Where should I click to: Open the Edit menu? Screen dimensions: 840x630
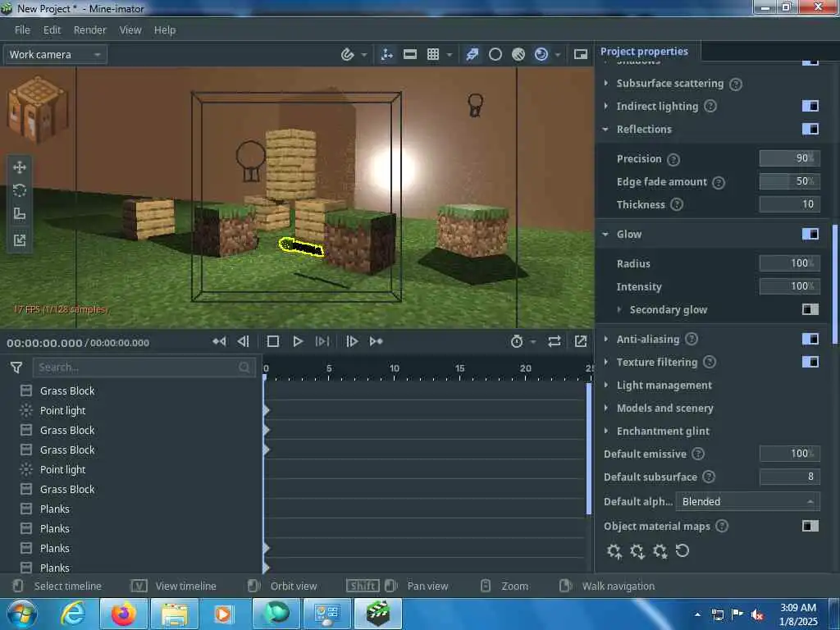[x=52, y=30]
